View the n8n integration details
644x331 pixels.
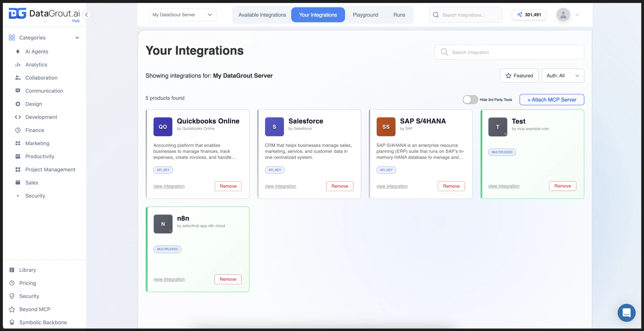click(x=169, y=279)
